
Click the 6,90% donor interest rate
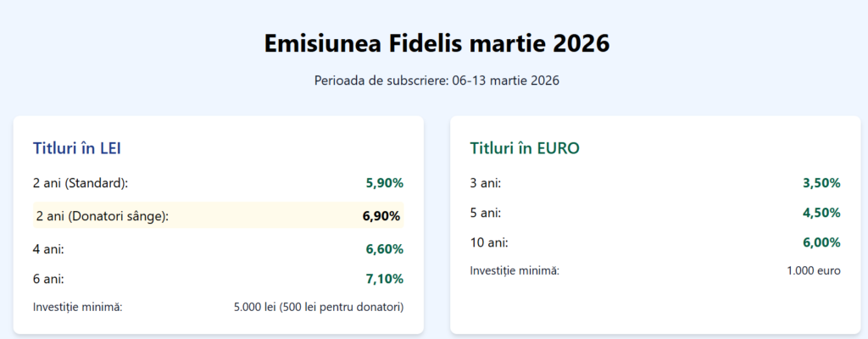pyautogui.click(x=381, y=216)
